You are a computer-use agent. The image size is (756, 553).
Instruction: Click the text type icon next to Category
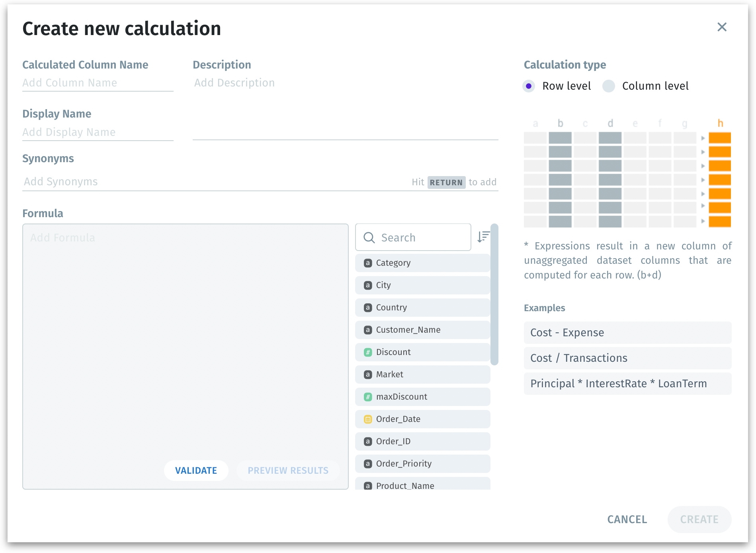point(368,263)
